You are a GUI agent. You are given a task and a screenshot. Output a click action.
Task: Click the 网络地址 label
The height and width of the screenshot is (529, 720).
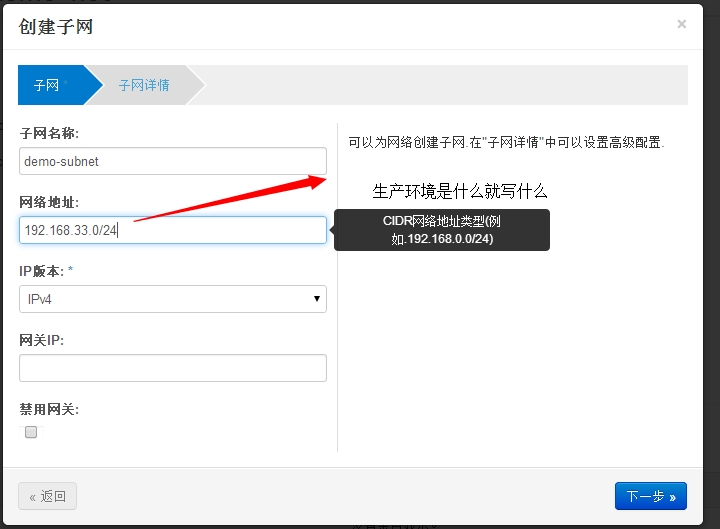[49, 203]
